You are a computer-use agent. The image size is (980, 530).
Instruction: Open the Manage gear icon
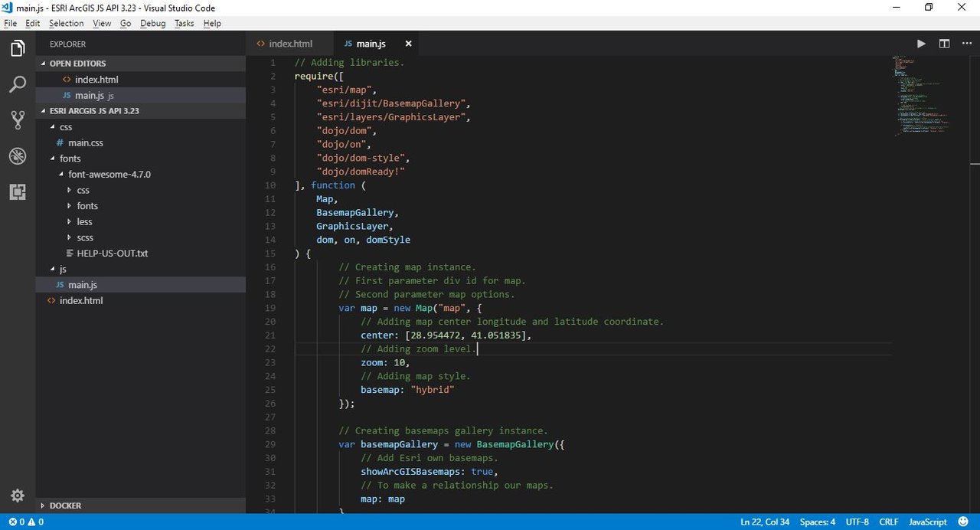[x=18, y=495]
